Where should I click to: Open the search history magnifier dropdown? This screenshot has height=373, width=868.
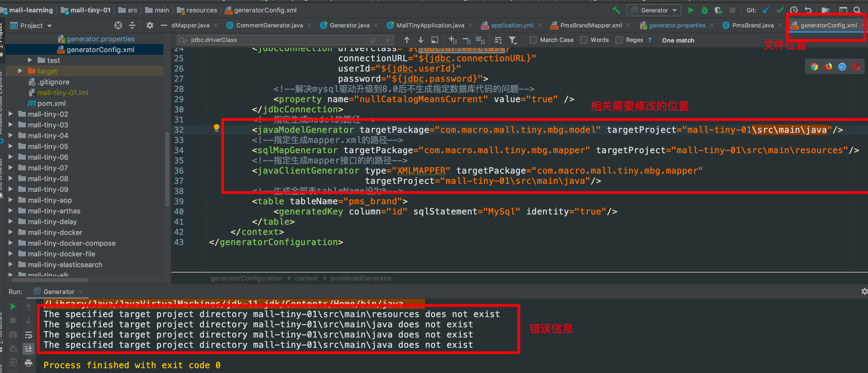tap(183, 40)
